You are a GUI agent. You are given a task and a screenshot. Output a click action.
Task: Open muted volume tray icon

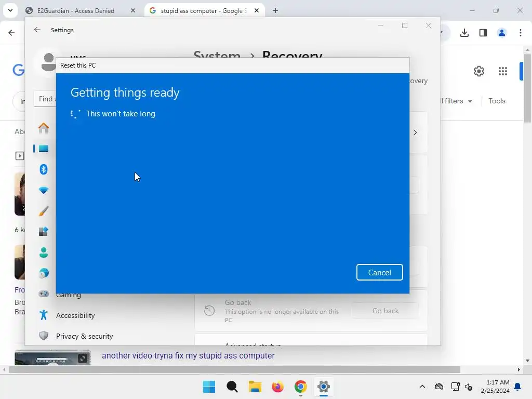[x=469, y=387]
